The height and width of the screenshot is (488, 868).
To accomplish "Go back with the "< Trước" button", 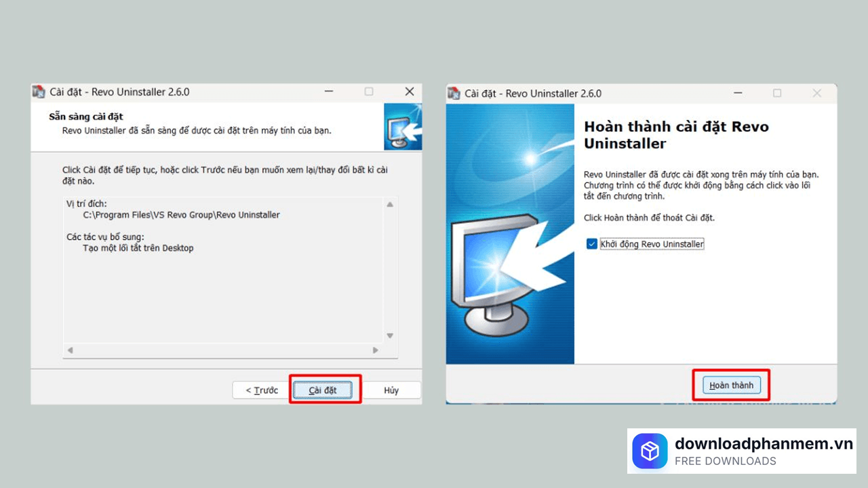I will tap(262, 390).
